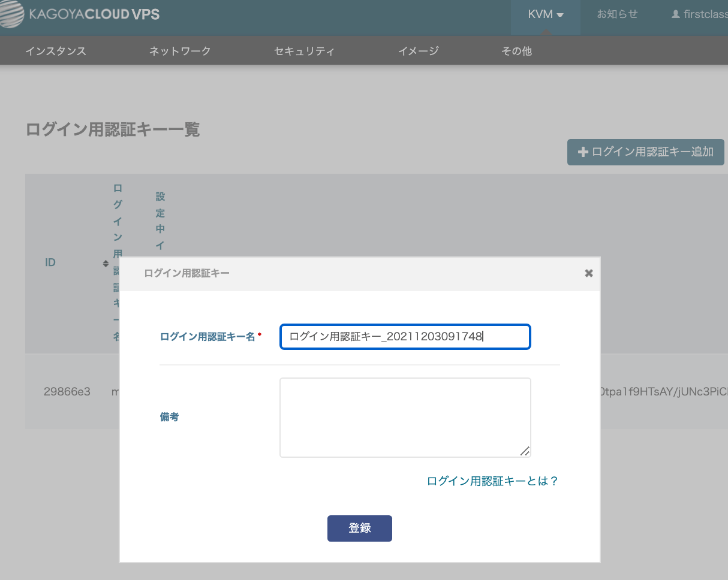The image size is (728, 580).
Task: Open the インスタンス menu
Action: tap(56, 51)
